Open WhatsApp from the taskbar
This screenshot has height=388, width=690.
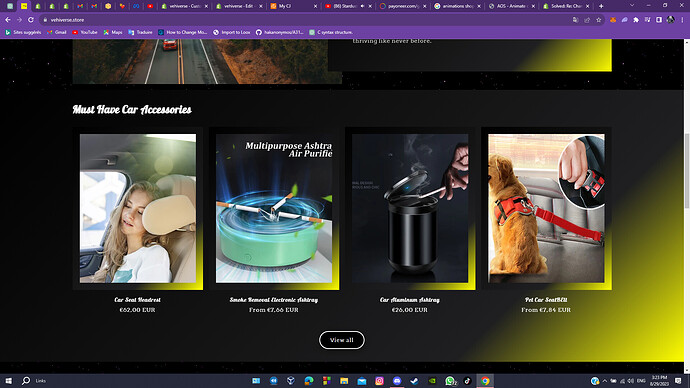450,381
